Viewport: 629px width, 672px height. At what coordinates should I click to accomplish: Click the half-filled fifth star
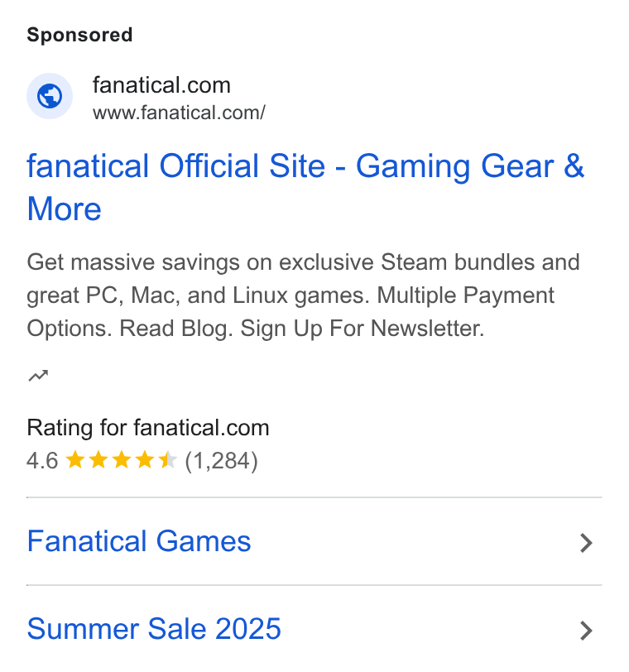tap(167, 460)
